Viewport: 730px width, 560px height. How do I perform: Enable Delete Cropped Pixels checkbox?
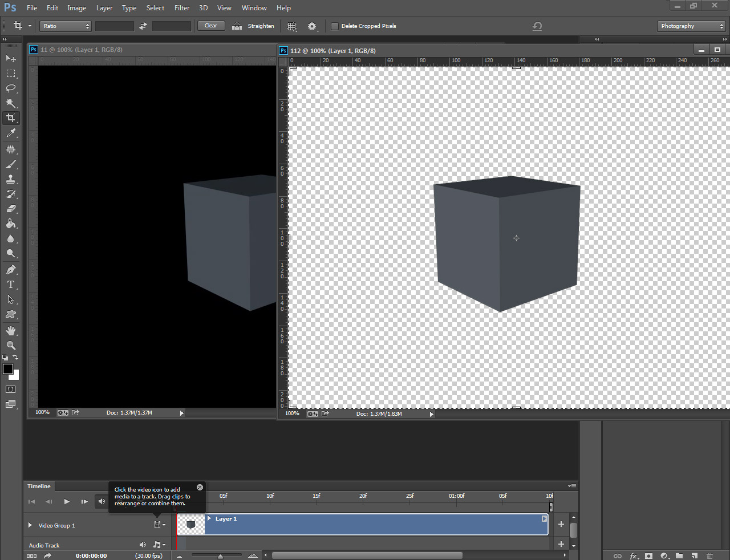(x=335, y=26)
